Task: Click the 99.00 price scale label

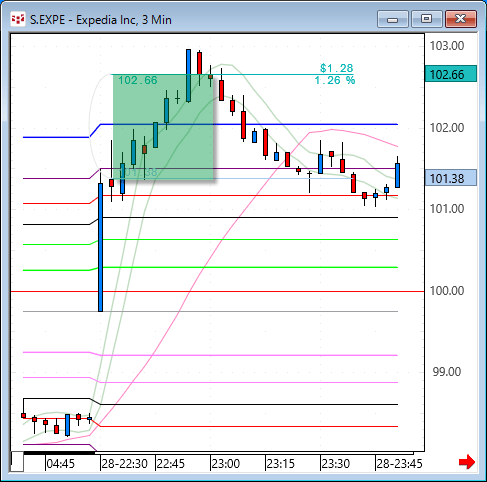Action: [x=447, y=372]
